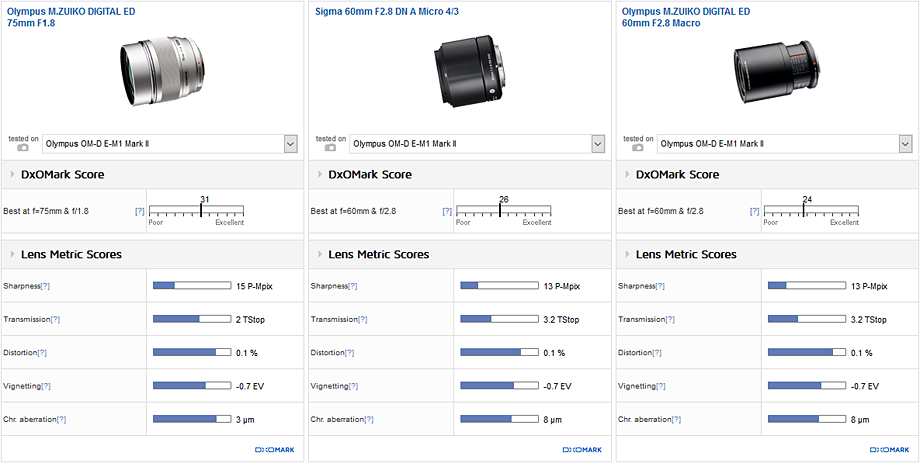Click Chr. aberration [?] help in Olympus 75mm card

pos(61,420)
